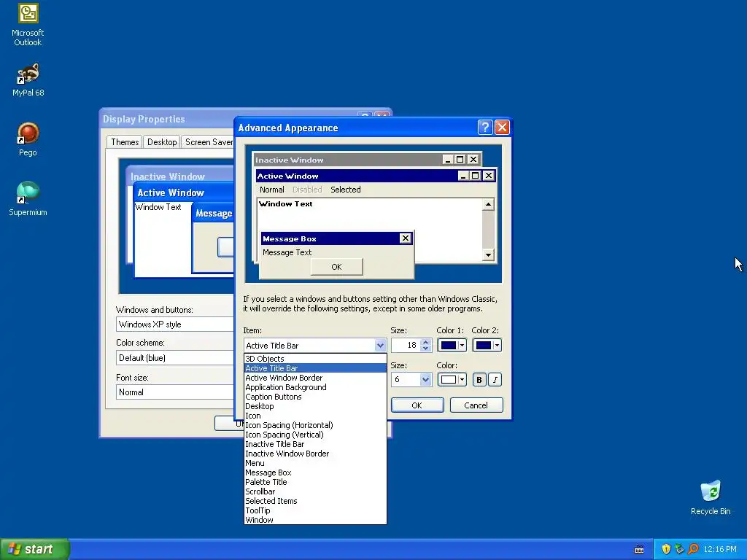
Task: Switch to Themes tab in Display Properties
Action: point(124,142)
